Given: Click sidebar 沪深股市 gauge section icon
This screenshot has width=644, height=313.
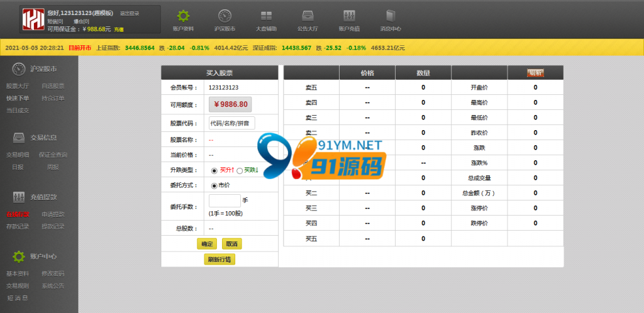Looking at the screenshot, I should 18,69.
